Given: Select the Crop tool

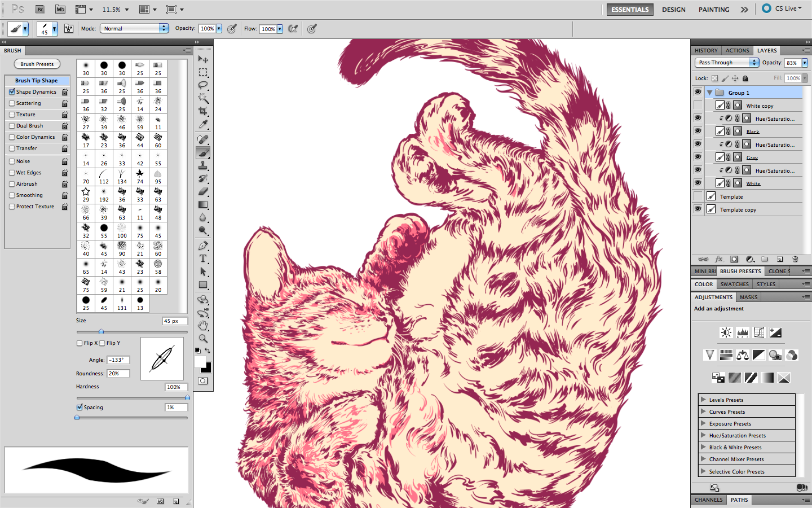Looking at the screenshot, I should coord(203,111).
